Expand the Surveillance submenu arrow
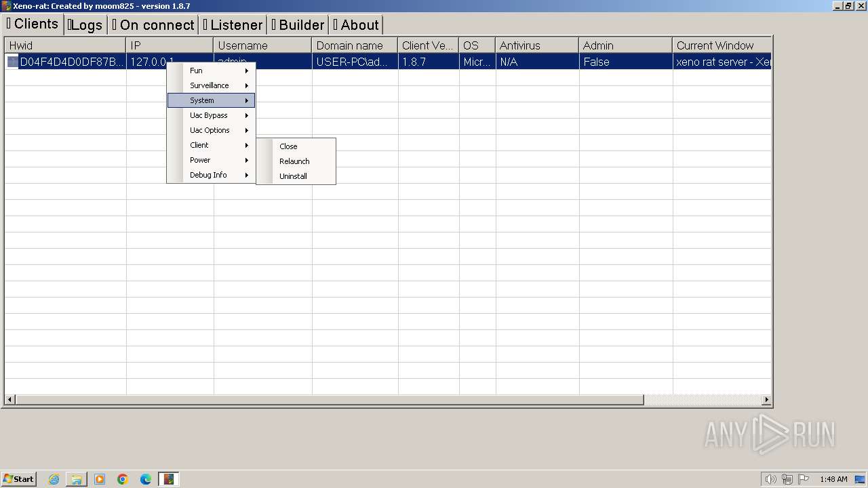This screenshot has width=868, height=488. [x=247, y=85]
